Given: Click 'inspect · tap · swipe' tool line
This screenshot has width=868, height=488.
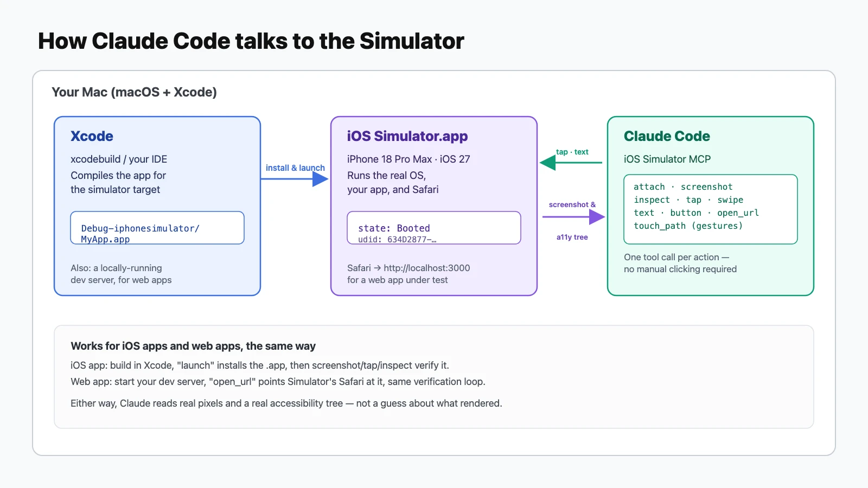Looking at the screenshot, I should (688, 200).
